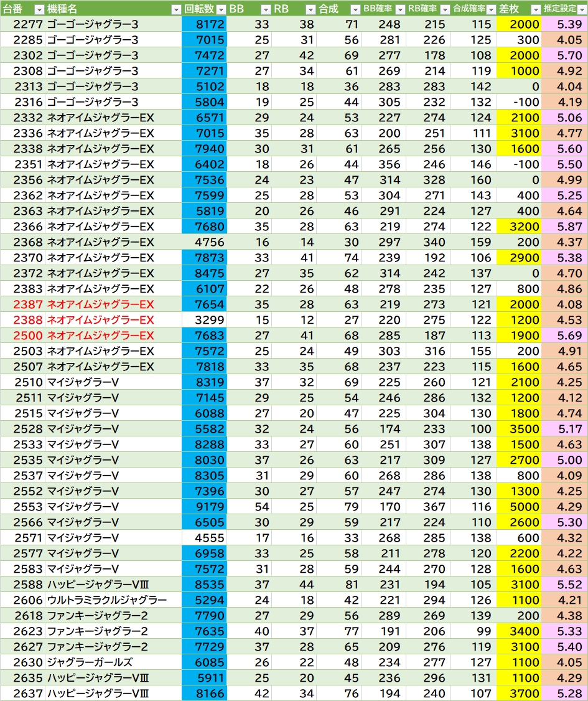The width and height of the screenshot is (588, 701).
Task: Open the BB column filter dropdown
Action: (266, 9)
